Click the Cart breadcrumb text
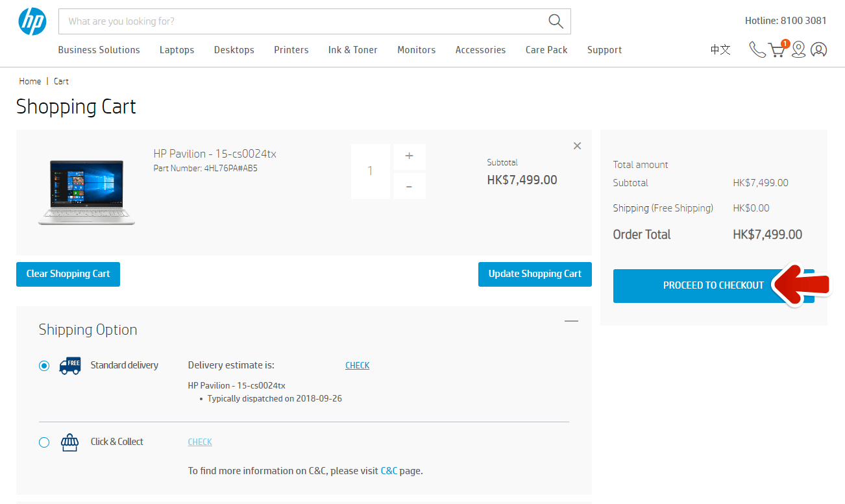 [61, 81]
